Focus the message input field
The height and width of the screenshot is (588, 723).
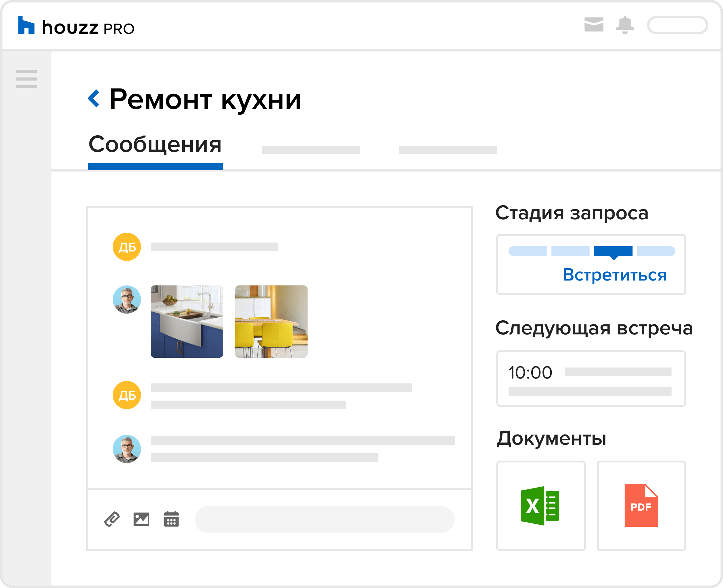[x=324, y=519]
